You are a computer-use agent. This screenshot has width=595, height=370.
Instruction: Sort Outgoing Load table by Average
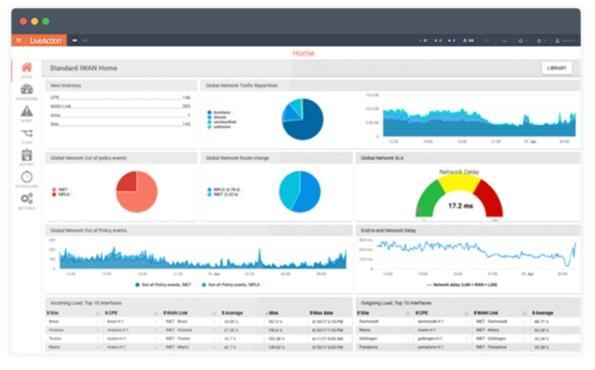click(x=543, y=313)
